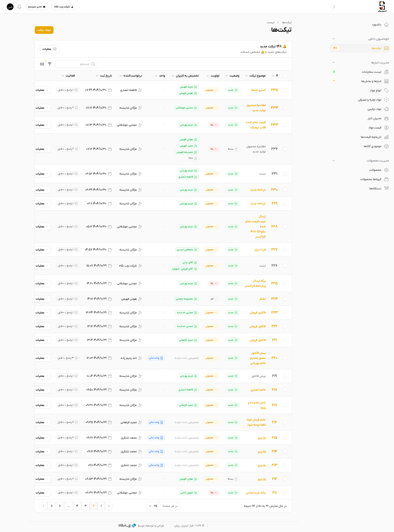Go to pagination page 3

tap(85, 506)
